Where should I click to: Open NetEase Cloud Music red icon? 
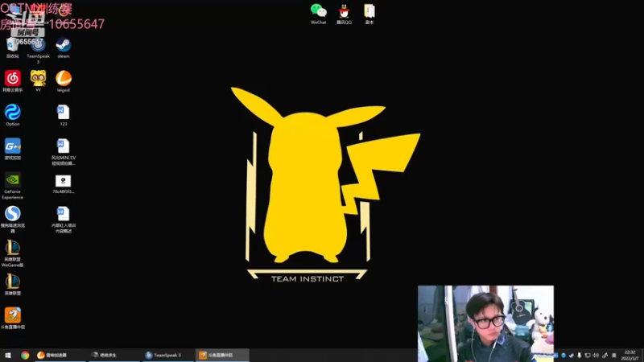pyautogui.click(x=12, y=81)
